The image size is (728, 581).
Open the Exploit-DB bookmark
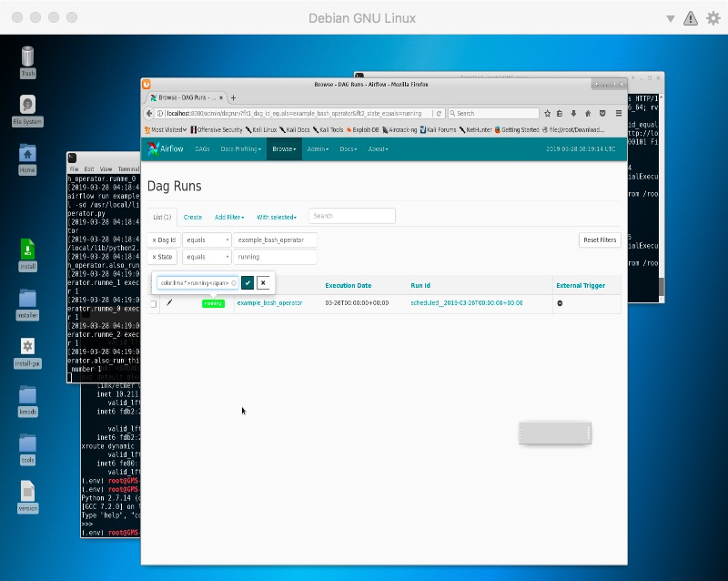pyautogui.click(x=362, y=129)
